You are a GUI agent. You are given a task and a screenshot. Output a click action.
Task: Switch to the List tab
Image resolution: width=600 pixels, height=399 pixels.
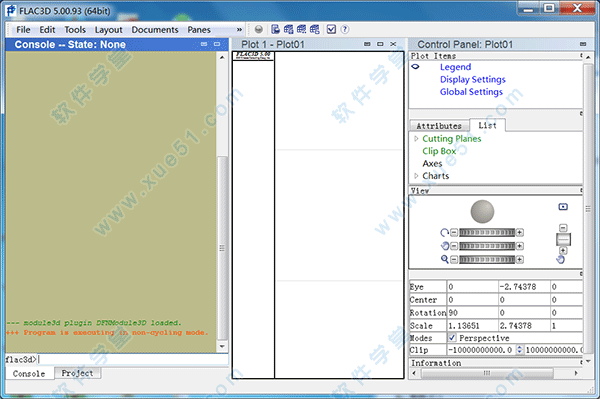487,125
